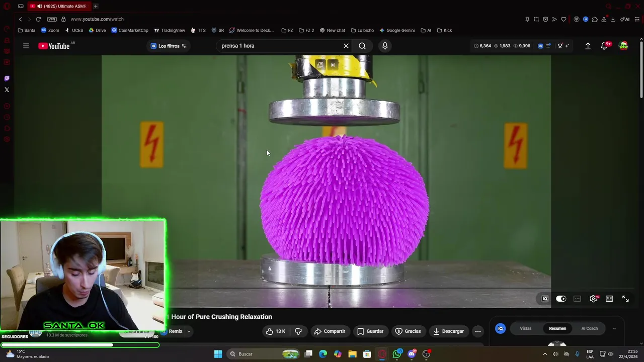
Task: Click the vidIQ trophy icon in header
Action: click(560, 46)
